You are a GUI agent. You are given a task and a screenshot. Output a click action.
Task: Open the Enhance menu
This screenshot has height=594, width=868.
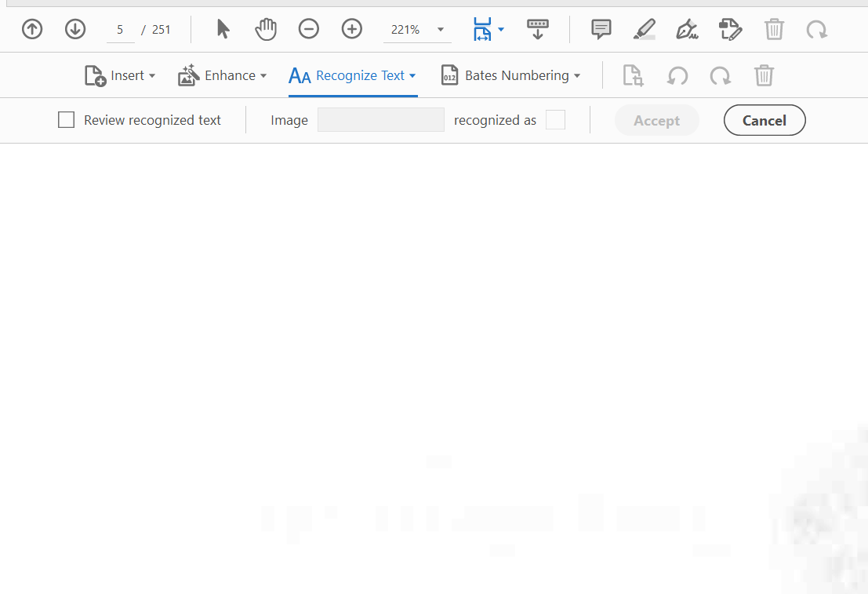223,75
